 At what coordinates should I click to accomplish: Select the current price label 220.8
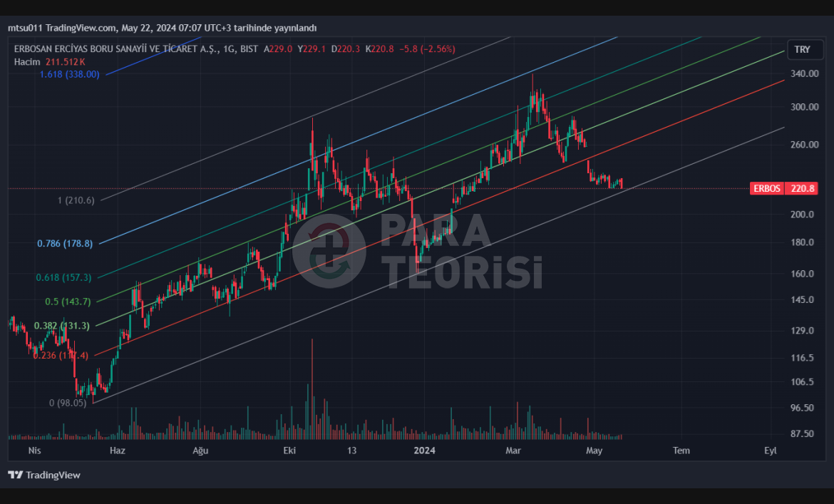(802, 189)
